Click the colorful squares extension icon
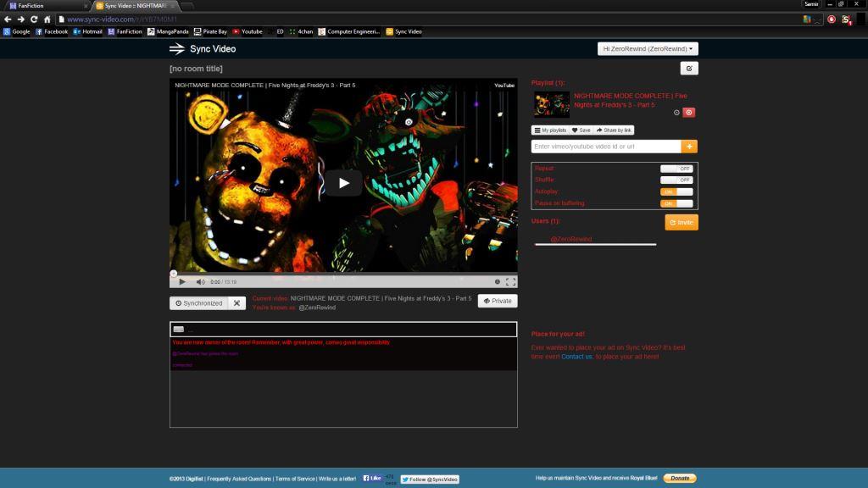The image size is (868, 488). (807, 19)
